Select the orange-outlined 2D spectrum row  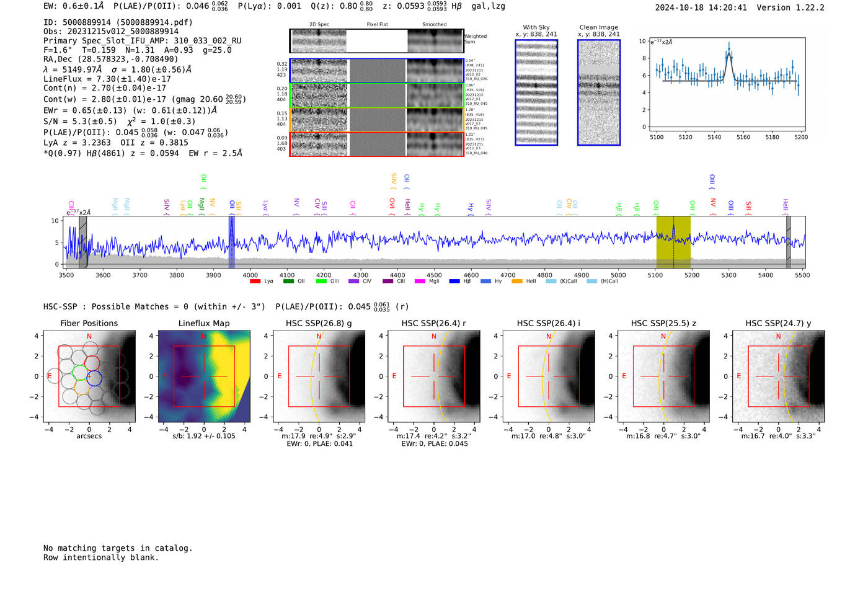[x=376, y=120]
